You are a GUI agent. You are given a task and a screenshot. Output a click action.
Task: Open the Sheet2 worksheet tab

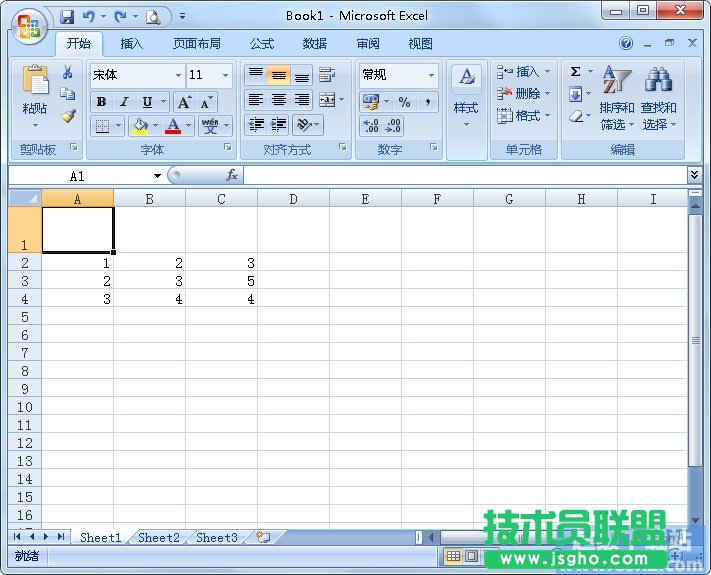pyautogui.click(x=158, y=537)
